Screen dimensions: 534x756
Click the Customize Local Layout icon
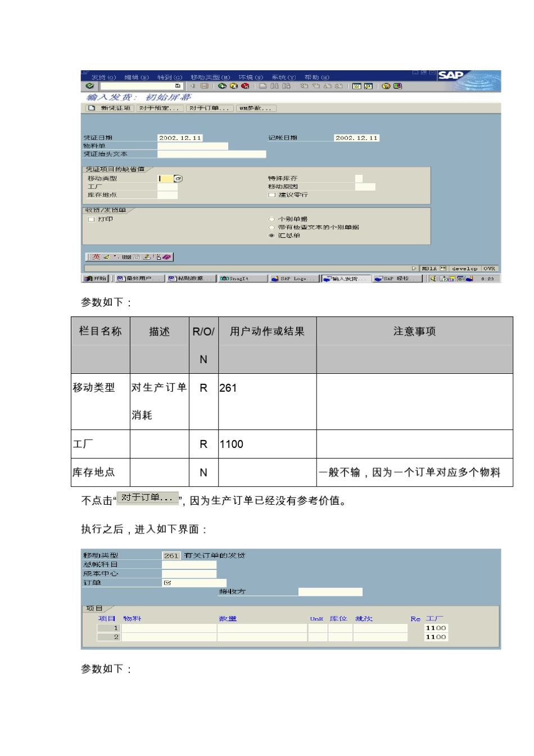point(398,86)
